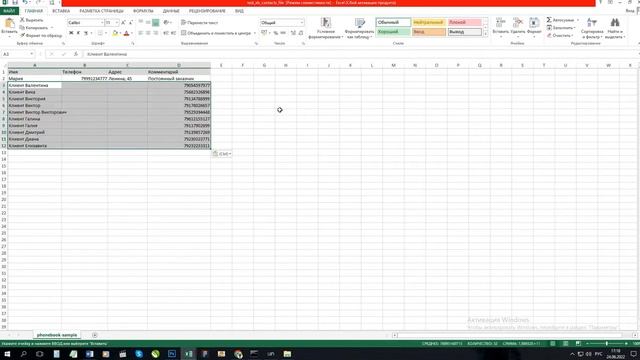Apply the Хороший cell style

[393, 32]
